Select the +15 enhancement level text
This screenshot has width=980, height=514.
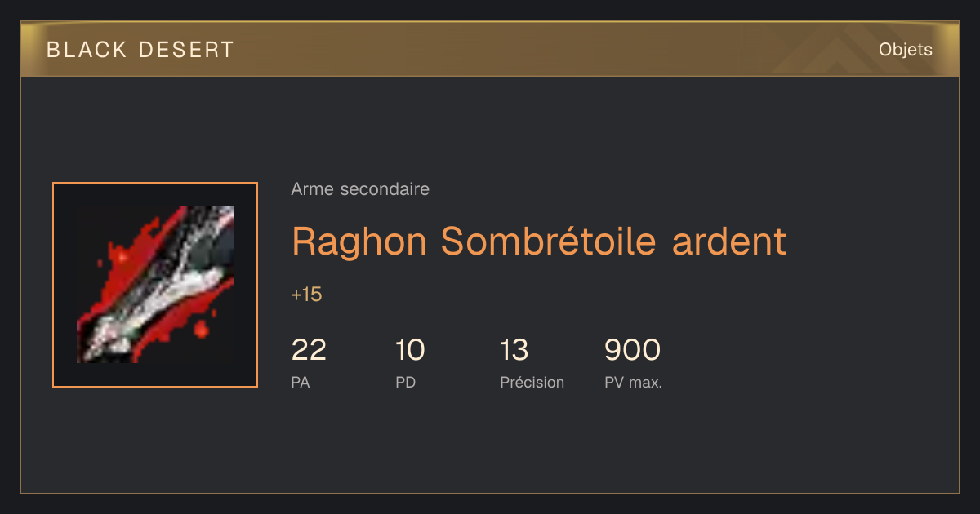pos(306,295)
